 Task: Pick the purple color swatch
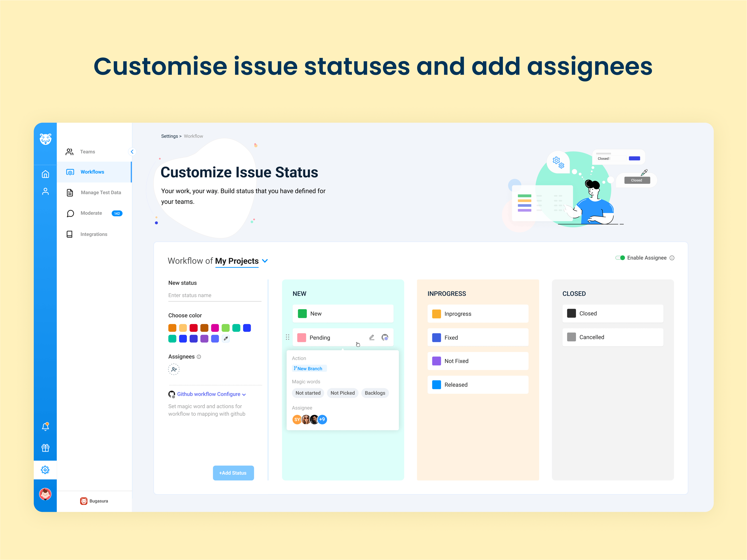point(204,338)
